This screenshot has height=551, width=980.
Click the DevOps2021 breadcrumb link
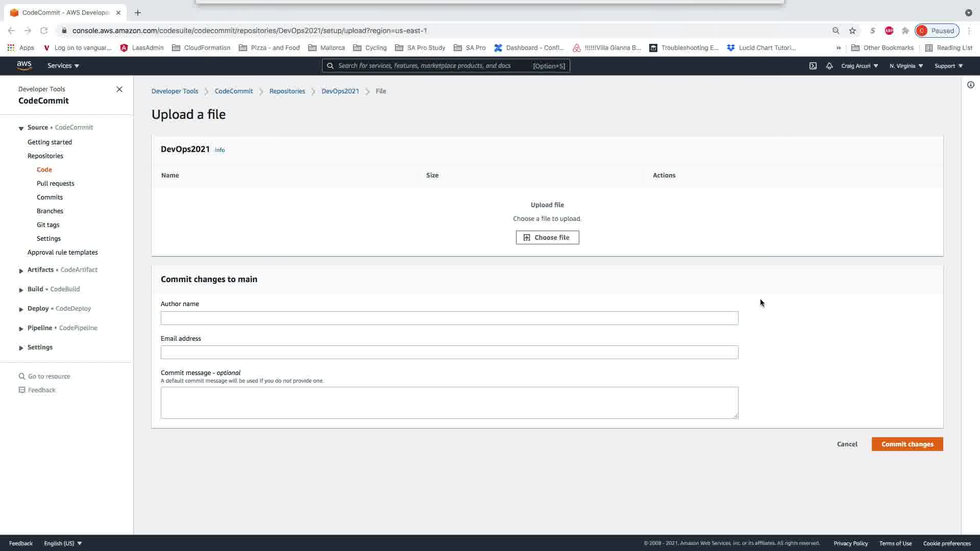tap(340, 91)
